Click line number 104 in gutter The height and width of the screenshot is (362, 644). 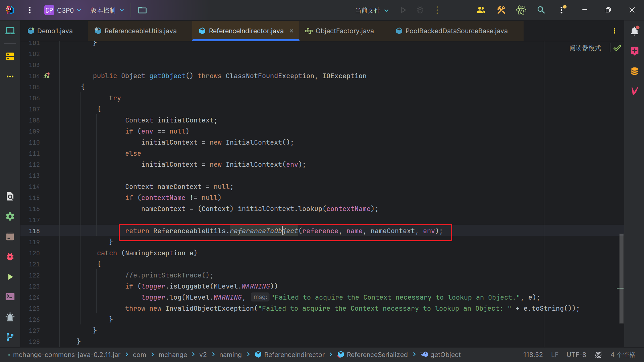point(34,76)
